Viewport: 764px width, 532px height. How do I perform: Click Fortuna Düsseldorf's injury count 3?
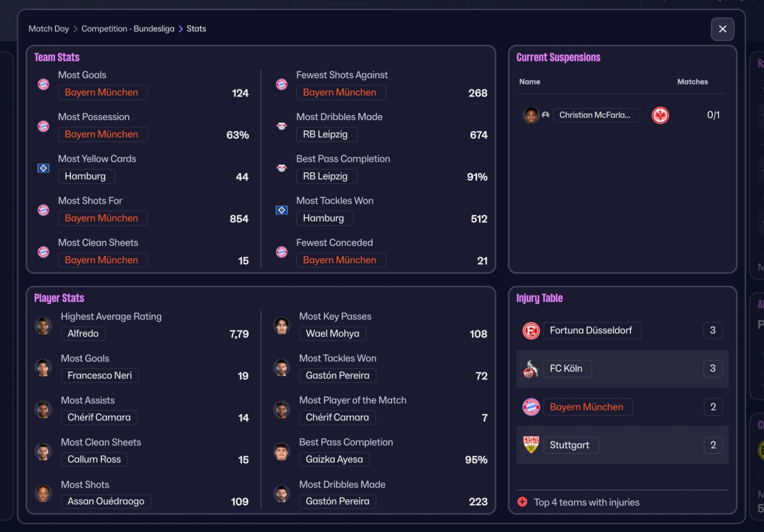pos(713,330)
